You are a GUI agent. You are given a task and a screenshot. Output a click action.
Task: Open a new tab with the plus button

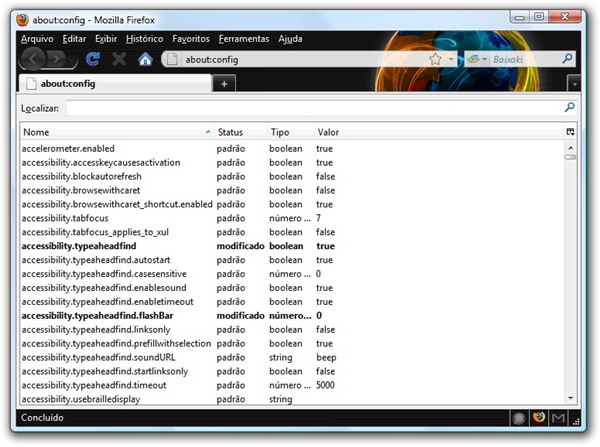tap(224, 84)
